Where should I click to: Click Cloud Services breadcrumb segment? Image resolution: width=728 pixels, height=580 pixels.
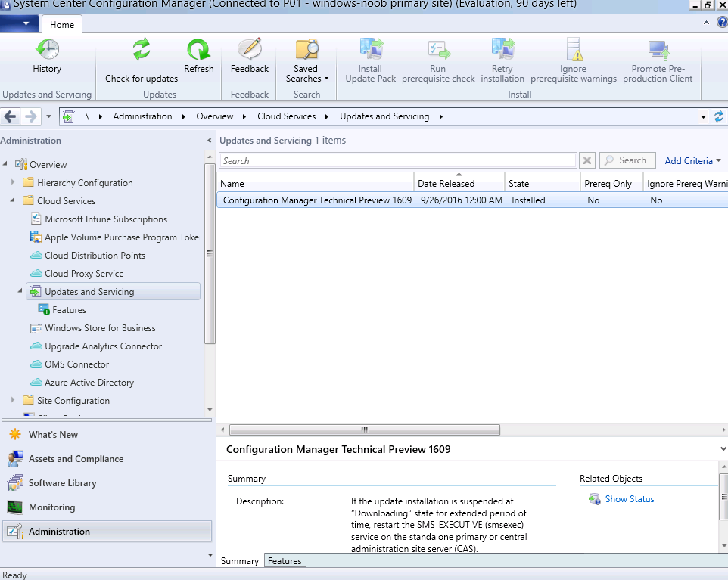click(287, 116)
